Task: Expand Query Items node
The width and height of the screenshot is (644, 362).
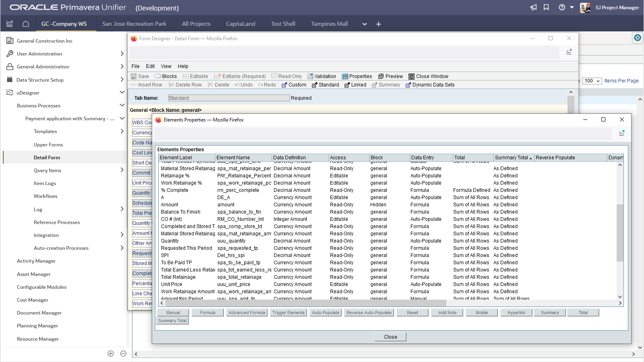Action: pos(122,170)
